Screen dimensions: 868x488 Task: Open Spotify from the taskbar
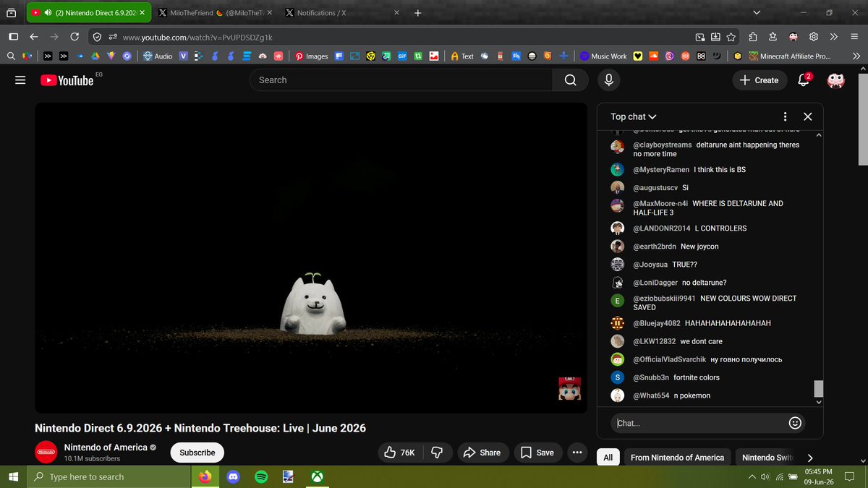[261, 476]
